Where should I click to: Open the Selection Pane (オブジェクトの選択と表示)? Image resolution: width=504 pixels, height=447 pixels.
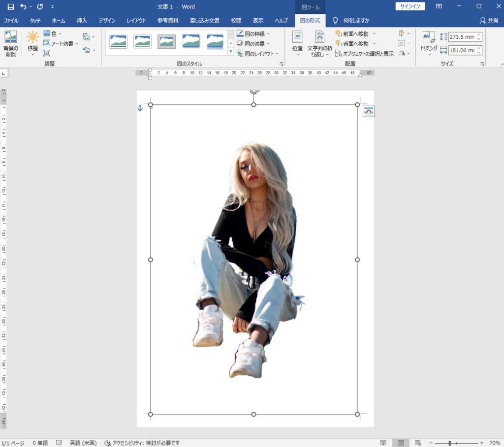click(x=364, y=54)
